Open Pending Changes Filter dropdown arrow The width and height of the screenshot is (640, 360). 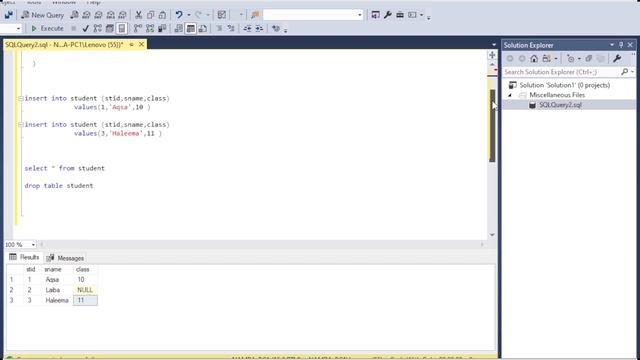pos(579,59)
